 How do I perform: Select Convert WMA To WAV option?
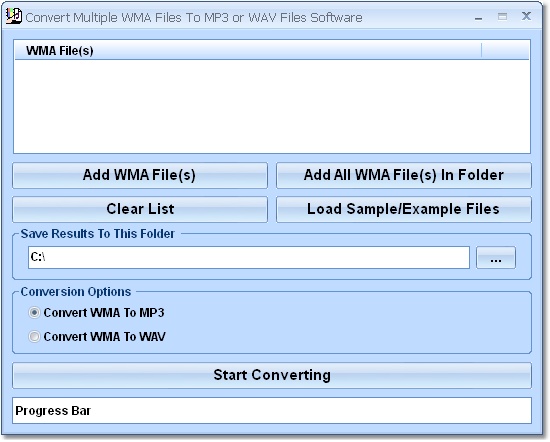click(34, 337)
